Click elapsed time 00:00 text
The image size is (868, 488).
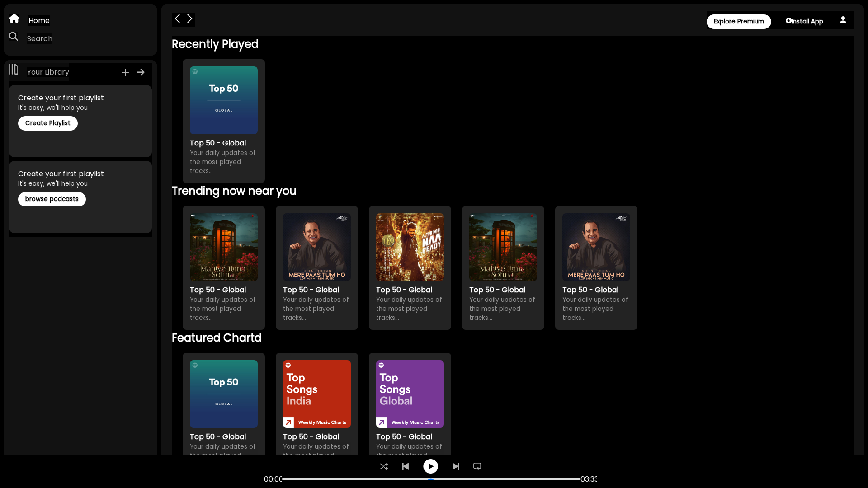click(x=273, y=479)
